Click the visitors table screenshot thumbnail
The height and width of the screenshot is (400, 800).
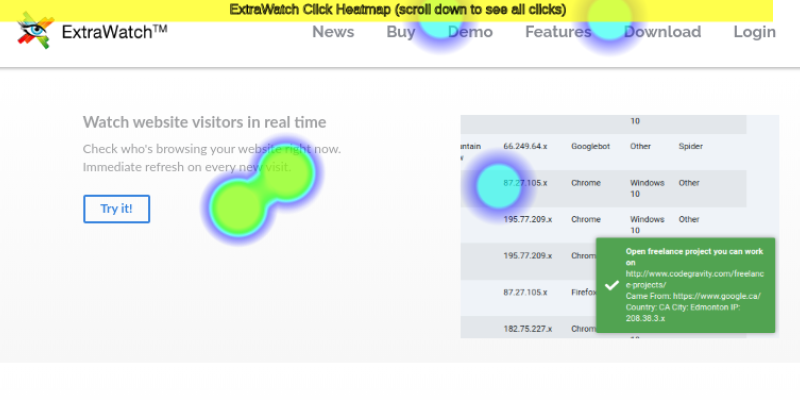[x=619, y=226]
